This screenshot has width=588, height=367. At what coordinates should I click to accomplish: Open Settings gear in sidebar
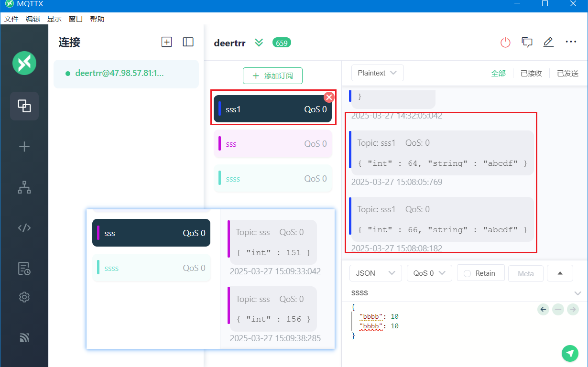24,297
